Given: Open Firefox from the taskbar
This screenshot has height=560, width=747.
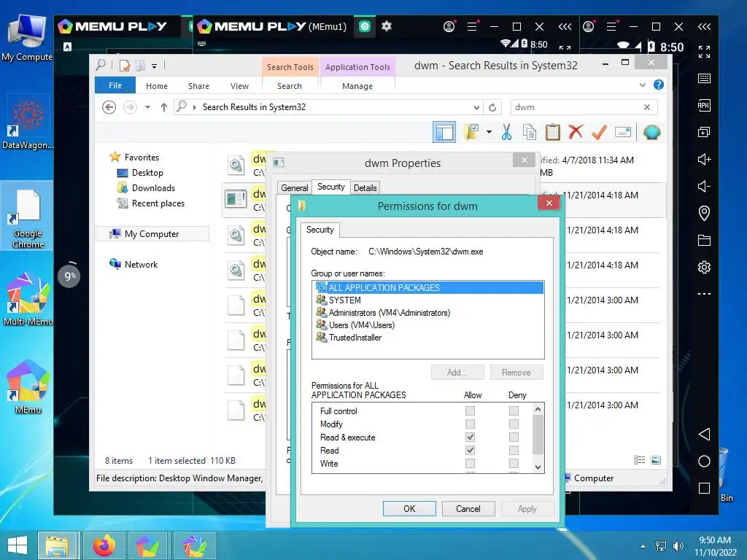Looking at the screenshot, I should (104, 545).
